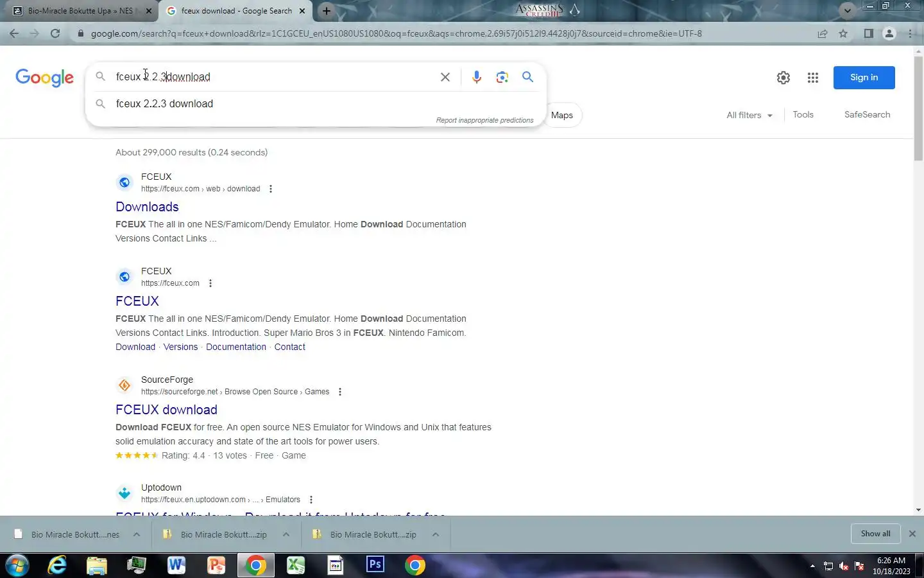The image size is (924, 578).
Task: Open the Chrome profile avatar
Action: pyautogui.click(x=889, y=33)
